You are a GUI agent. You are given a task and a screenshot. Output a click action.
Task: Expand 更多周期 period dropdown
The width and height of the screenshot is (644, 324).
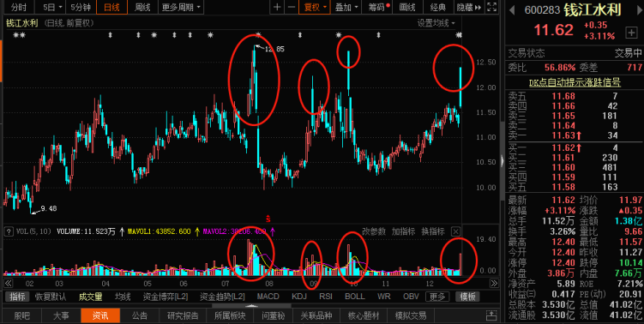coord(181,7)
